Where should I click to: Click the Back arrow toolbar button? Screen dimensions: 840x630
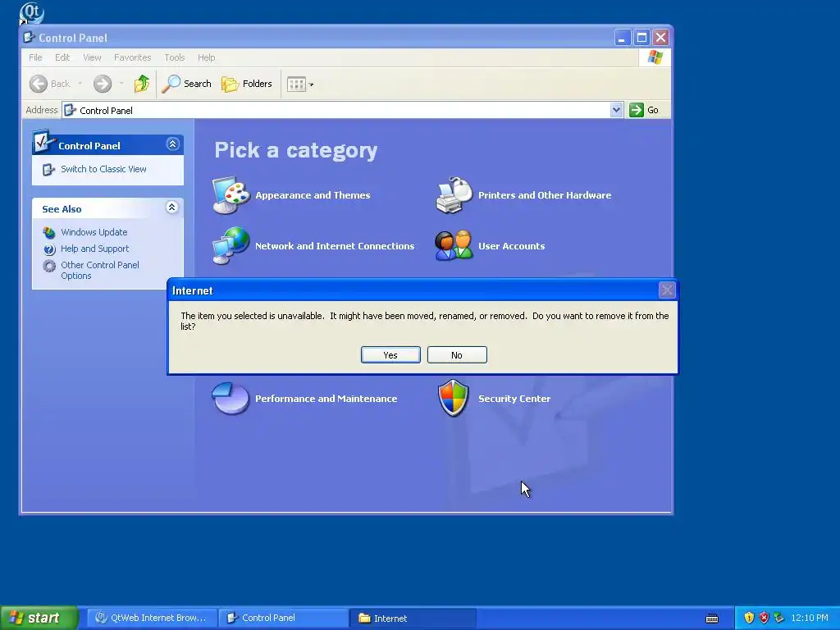50,84
